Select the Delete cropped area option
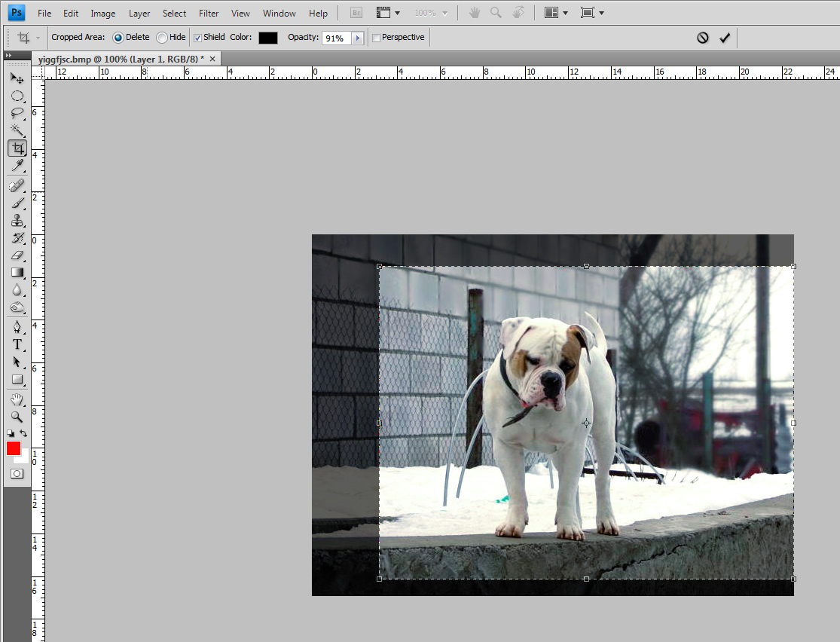 click(118, 38)
